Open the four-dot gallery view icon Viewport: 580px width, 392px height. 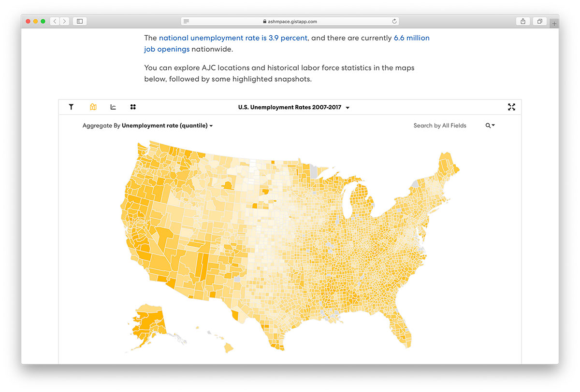(x=133, y=107)
